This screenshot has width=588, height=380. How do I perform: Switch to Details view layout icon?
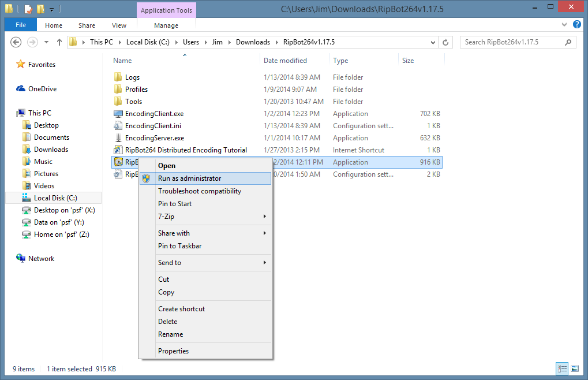click(x=562, y=368)
